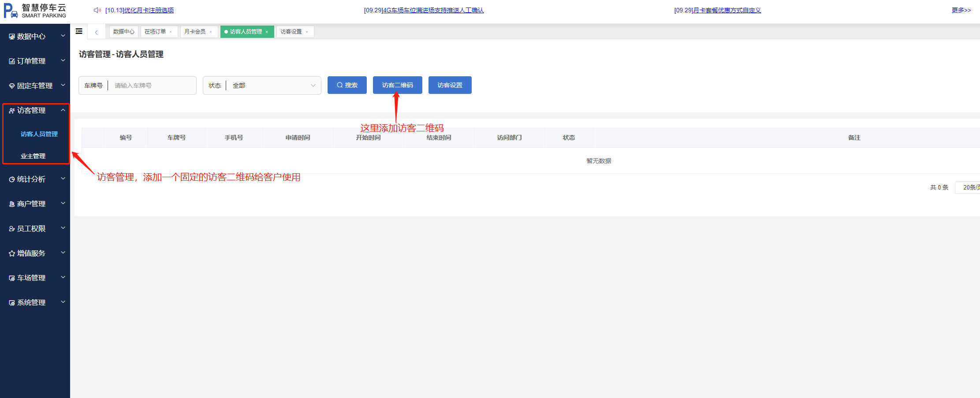
Task: Expand the 车场管理 menu chevron
Action: click(x=63, y=277)
